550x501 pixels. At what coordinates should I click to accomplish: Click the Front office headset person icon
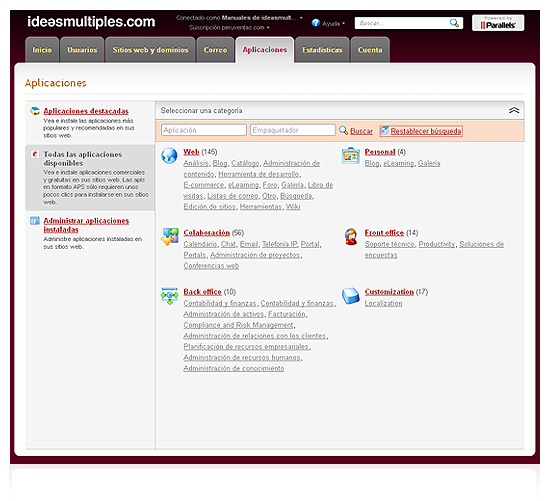[x=351, y=236]
